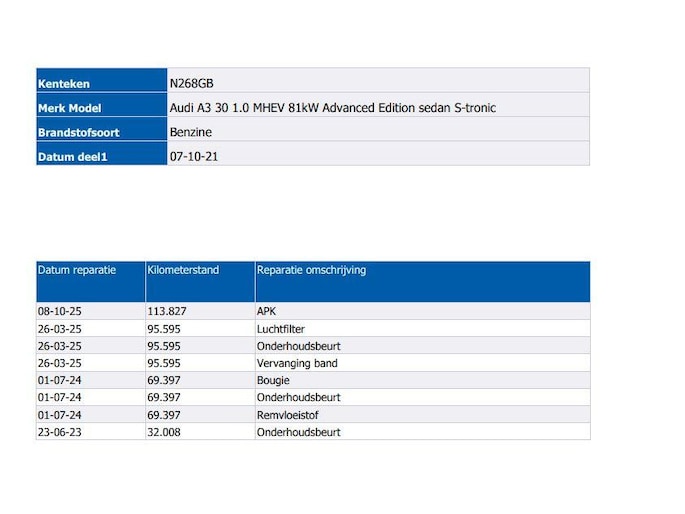Click the Bougie repair entry
This screenshot has height=514, width=685.
pos(273,380)
